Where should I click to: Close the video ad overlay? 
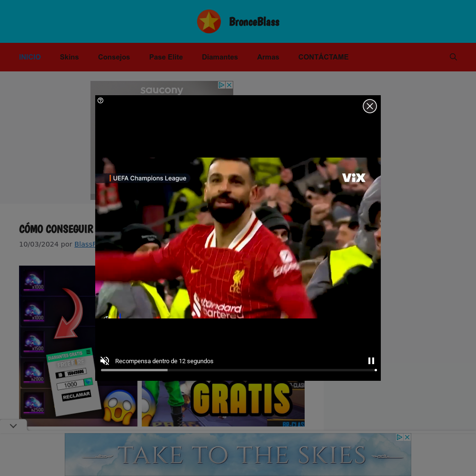370,106
